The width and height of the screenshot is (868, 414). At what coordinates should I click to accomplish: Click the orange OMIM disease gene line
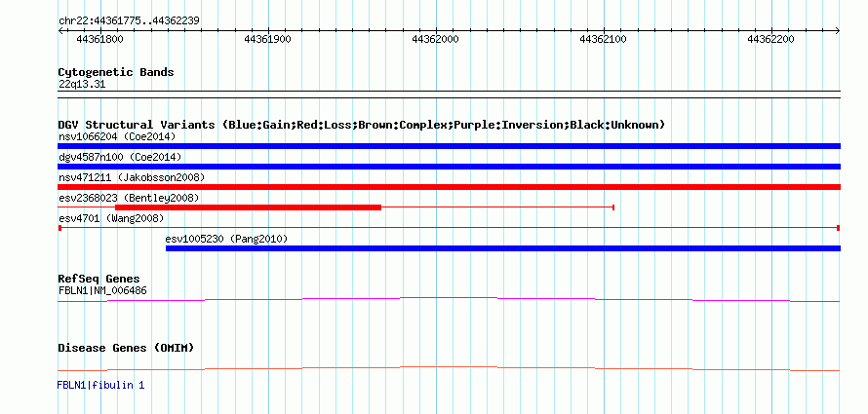point(449,368)
